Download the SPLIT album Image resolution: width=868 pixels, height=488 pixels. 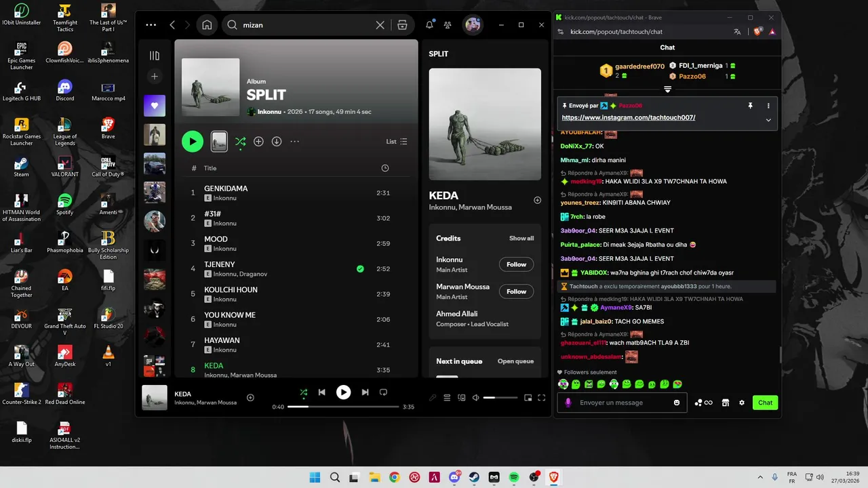tap(277, 142)
